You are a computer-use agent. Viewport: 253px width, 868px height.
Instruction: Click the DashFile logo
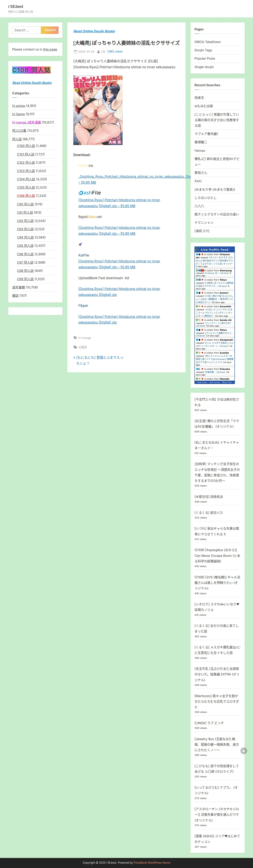point(89,193)
